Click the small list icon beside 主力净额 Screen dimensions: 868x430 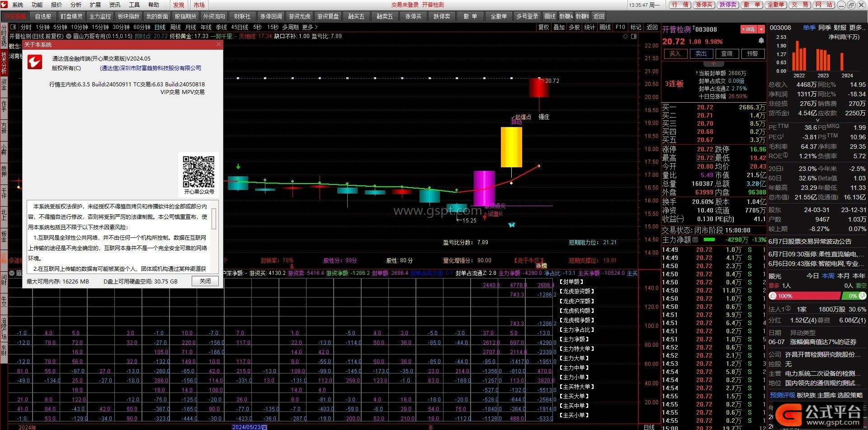(x=695, y=240)
